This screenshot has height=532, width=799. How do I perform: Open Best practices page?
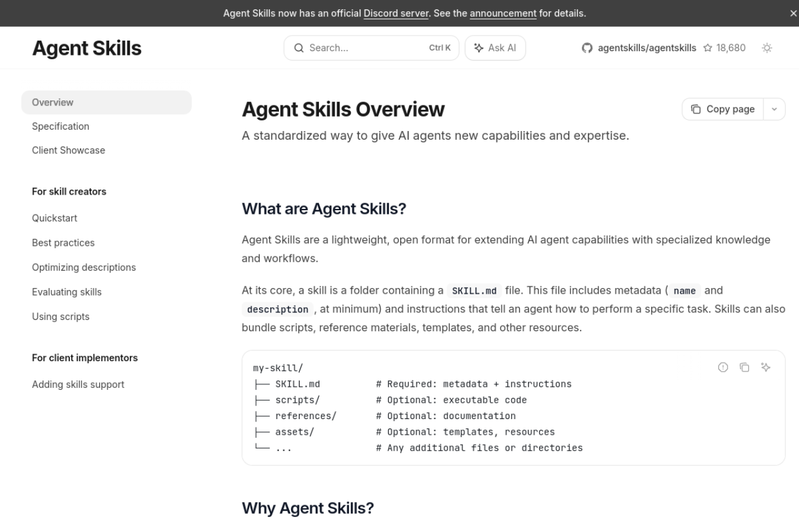63,243
